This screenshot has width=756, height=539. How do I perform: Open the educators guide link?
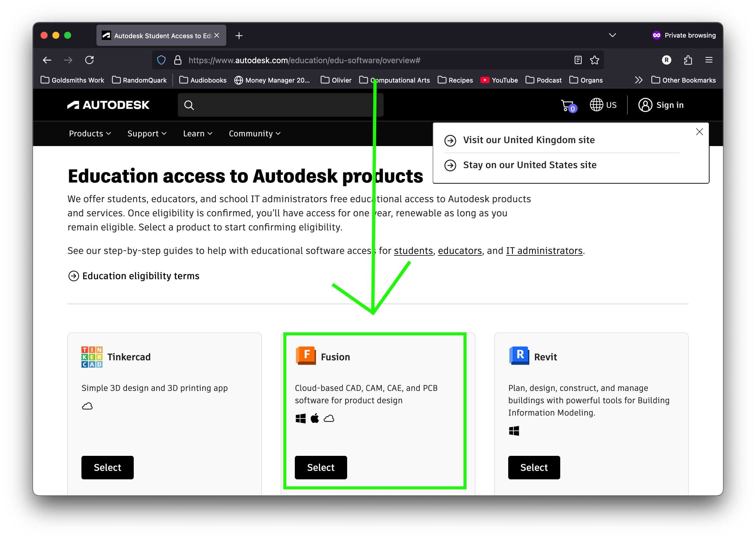point(460,251)
